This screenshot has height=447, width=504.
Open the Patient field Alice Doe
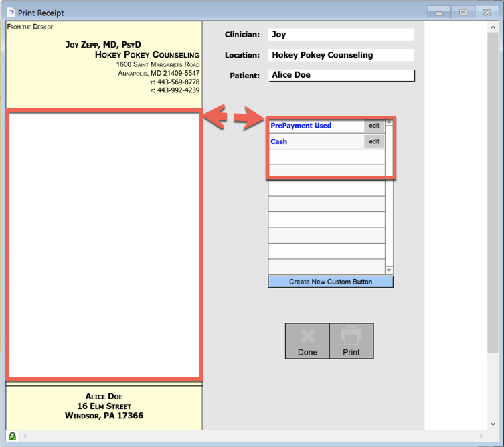(x=341, y=75)
